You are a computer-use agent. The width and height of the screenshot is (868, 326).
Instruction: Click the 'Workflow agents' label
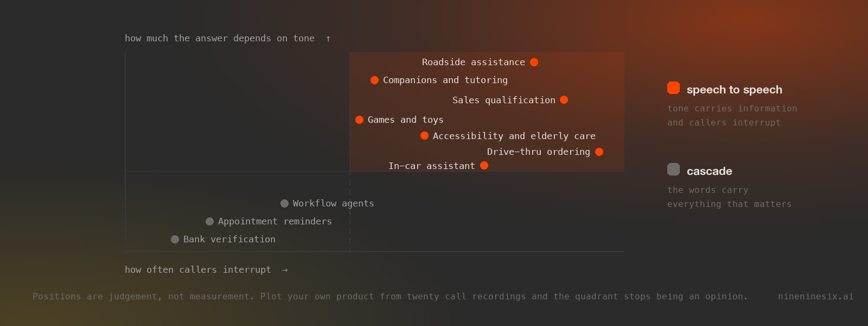pyautogui.click(x=334, y=203)
